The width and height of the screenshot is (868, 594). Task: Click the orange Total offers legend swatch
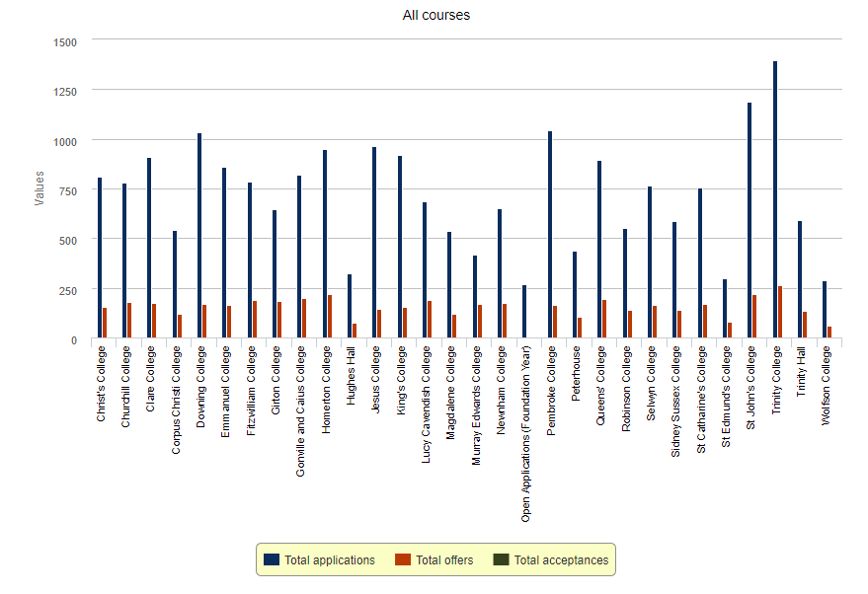[x=403, y=560]
